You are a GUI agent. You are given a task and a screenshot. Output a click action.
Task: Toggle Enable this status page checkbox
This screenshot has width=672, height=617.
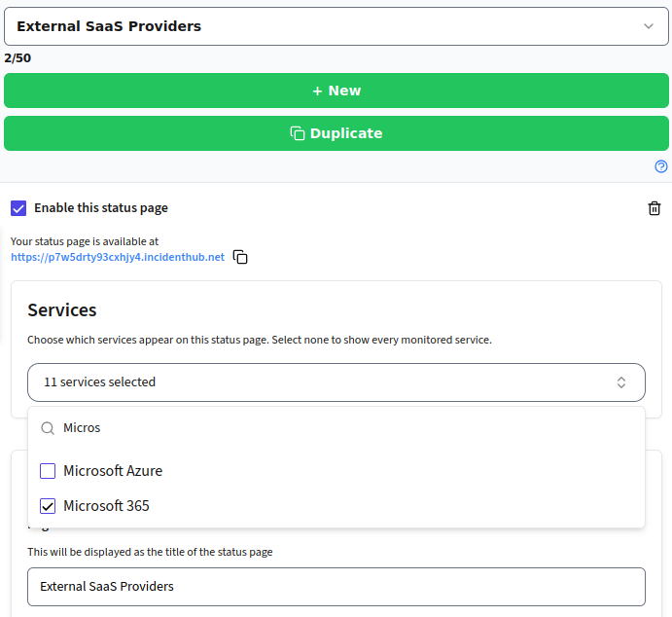[x=18, y=208]
